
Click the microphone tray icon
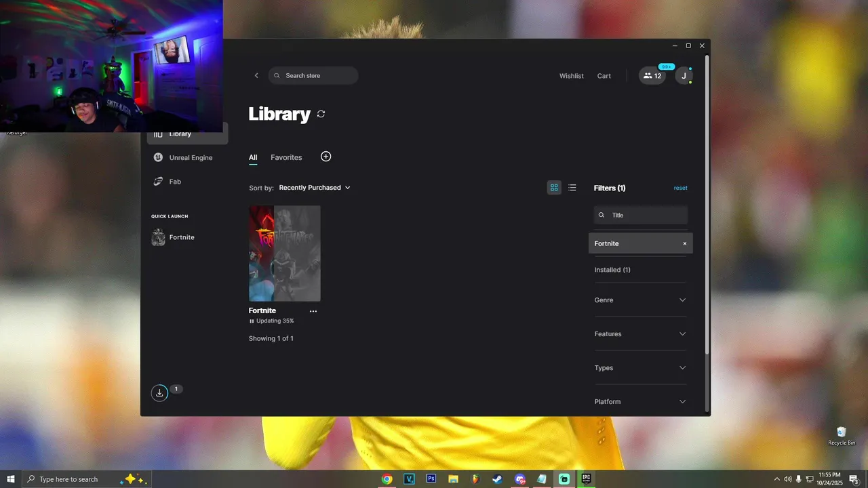798,479
